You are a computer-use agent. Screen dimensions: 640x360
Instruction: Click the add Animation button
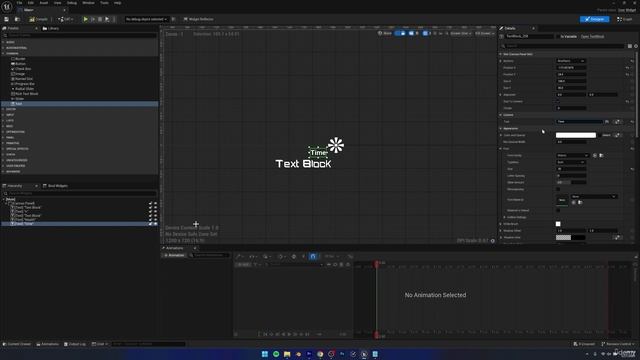174,255
